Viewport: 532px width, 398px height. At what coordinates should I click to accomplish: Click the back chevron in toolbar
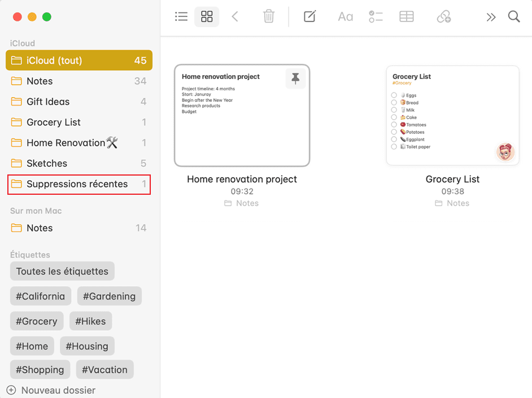pos(236,17)
